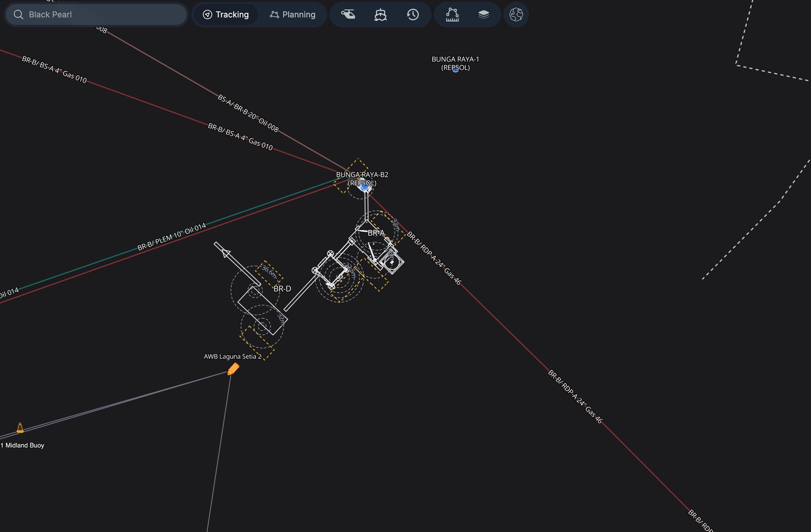811x532 pixels.
Task: Select the distance measurement tool icon
Action: tap(452, 15)
